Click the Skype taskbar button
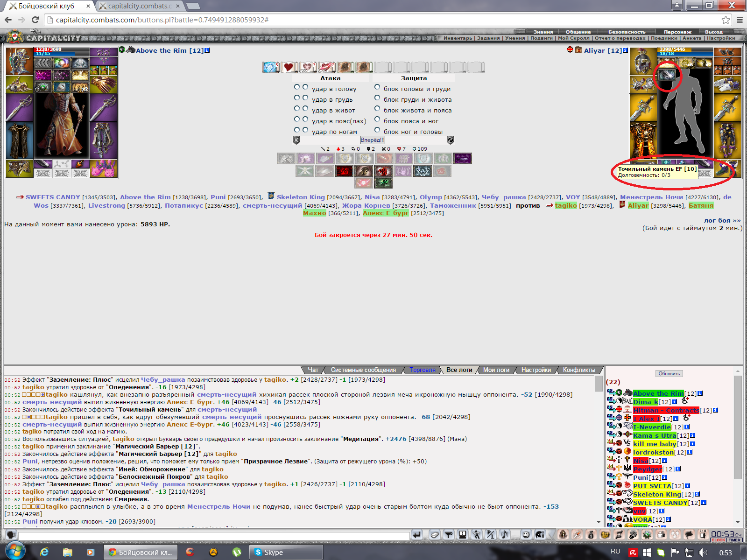 coord(286,552)
